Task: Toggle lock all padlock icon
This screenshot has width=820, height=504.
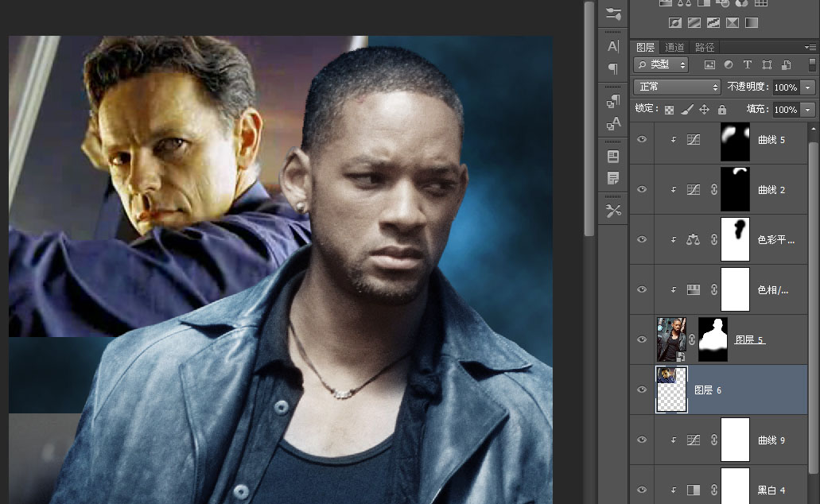Action: (x=722, y=109)
